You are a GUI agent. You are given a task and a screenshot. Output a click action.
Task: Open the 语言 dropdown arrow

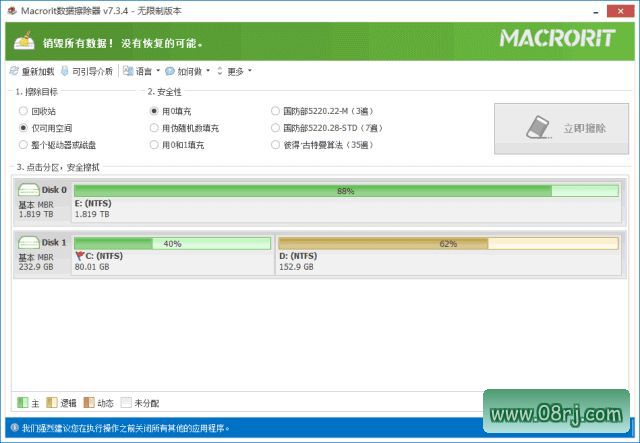158,71
